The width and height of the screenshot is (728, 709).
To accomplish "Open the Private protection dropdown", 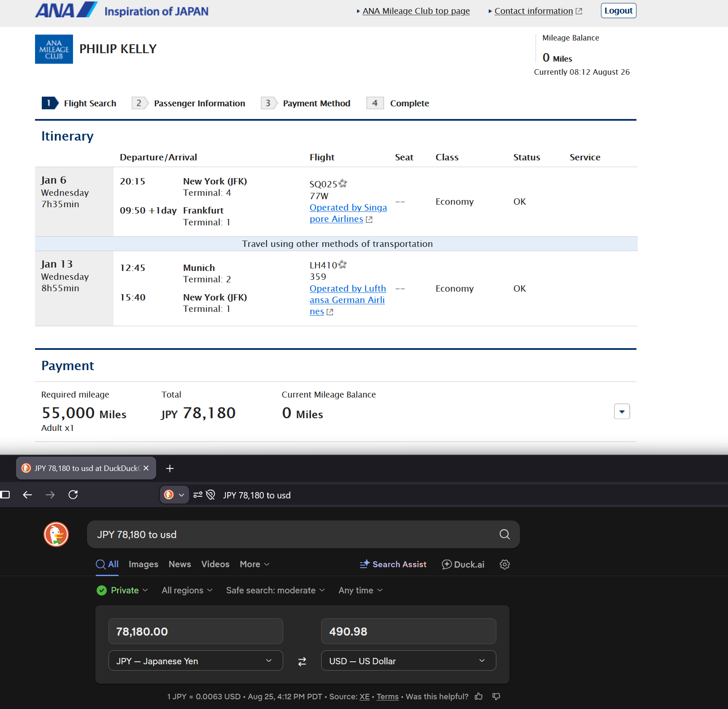I will (122, 590).
